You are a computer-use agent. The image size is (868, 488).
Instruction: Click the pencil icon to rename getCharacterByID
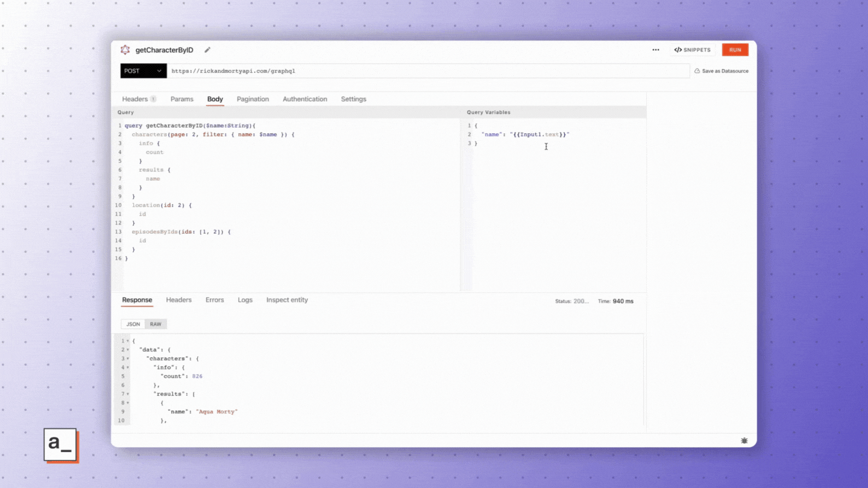coord(207,50)
